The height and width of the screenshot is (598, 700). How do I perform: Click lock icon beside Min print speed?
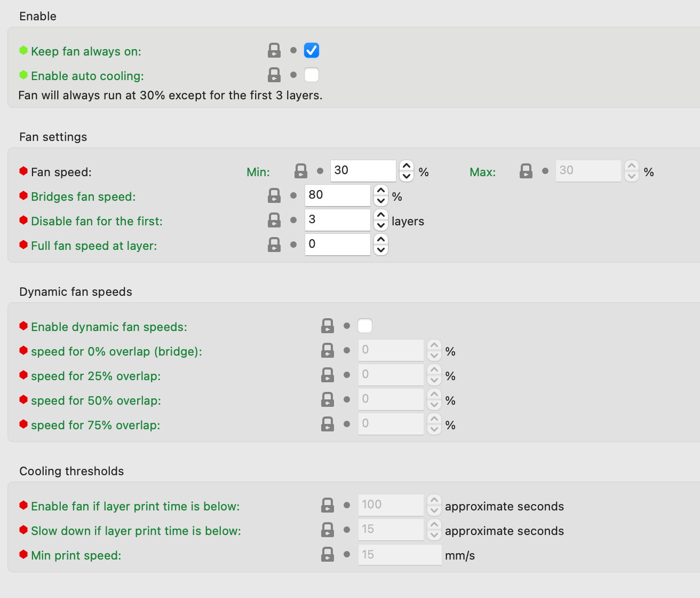tap(328, 555)
